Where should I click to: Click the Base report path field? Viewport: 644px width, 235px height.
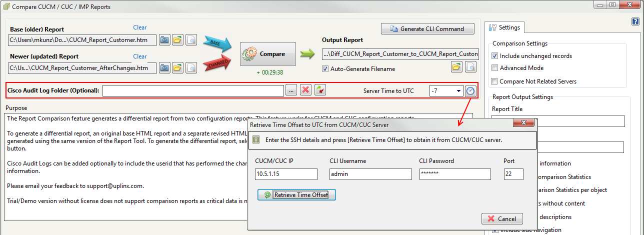pos(82,40)
